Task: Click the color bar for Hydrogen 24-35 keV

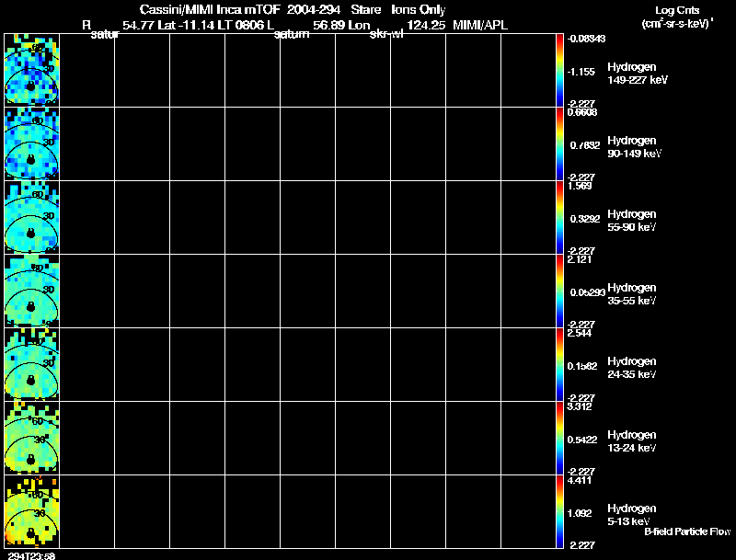Action: [x=559, y=364]
